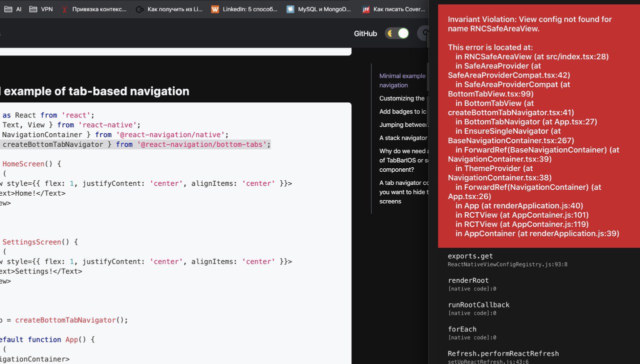This screenshot has height=364, width=640.
Task: Click the createBottomTabNavigator import code line
Action: pyautogui.click(x=136, y=144)
